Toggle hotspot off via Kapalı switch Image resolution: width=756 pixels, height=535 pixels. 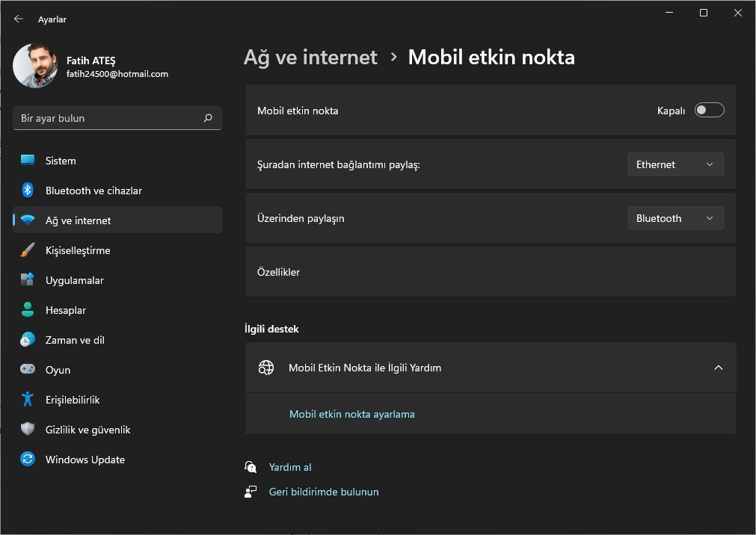708,109
